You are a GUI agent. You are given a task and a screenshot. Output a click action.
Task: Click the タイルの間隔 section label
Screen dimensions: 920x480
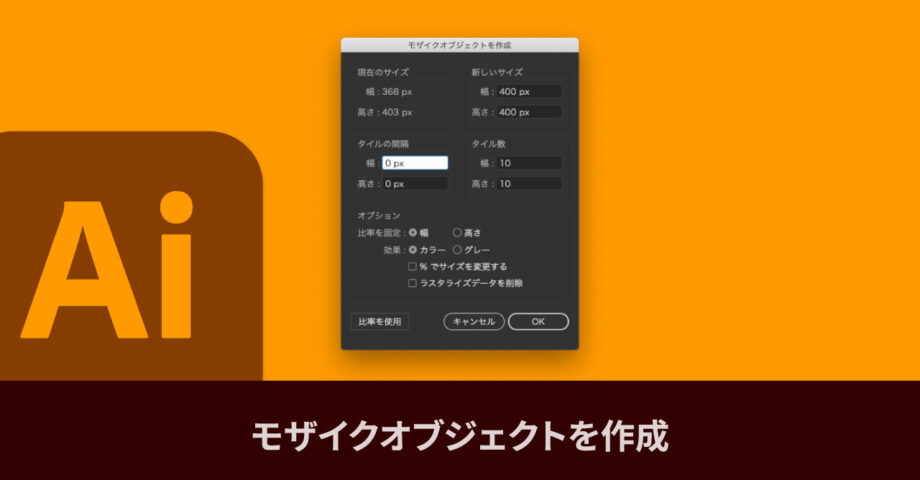[383, 144]
